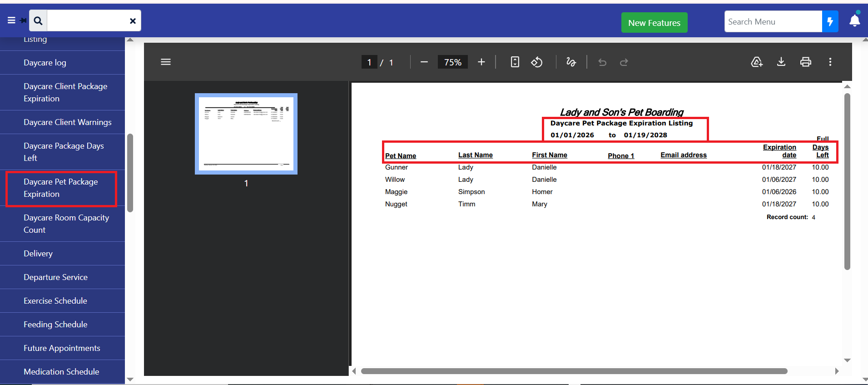Toggle the PDF viewer sidebar menu

[166, 62]
